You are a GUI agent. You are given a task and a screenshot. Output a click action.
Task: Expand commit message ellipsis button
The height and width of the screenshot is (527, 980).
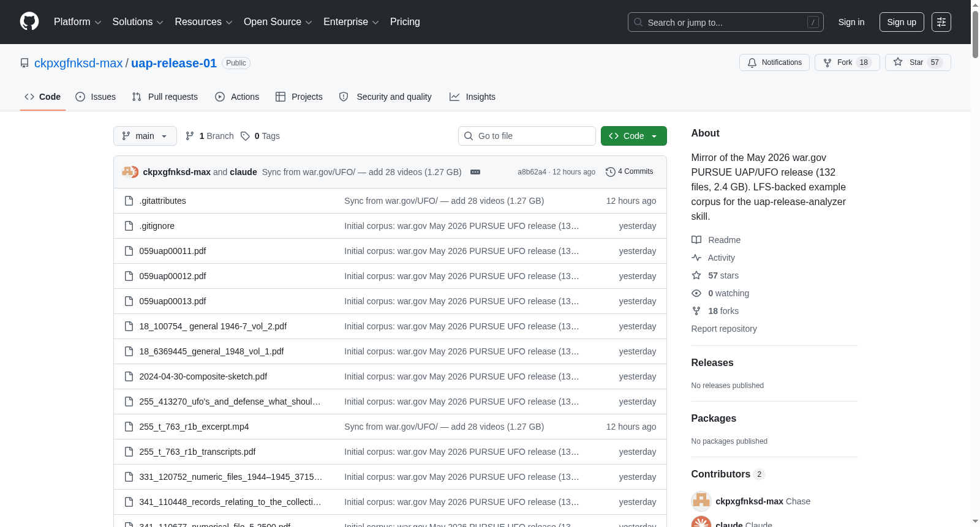475,172
